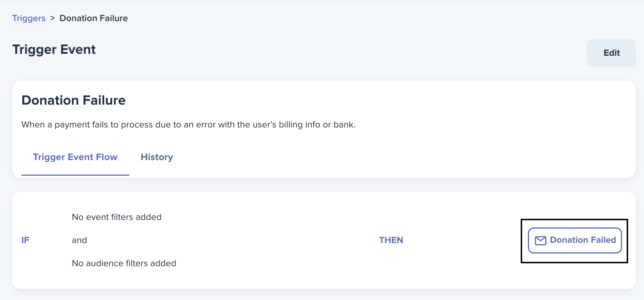This screenshot has height=300, width=644.
Task: Select the No event filters added text
Action: (117, 217)
